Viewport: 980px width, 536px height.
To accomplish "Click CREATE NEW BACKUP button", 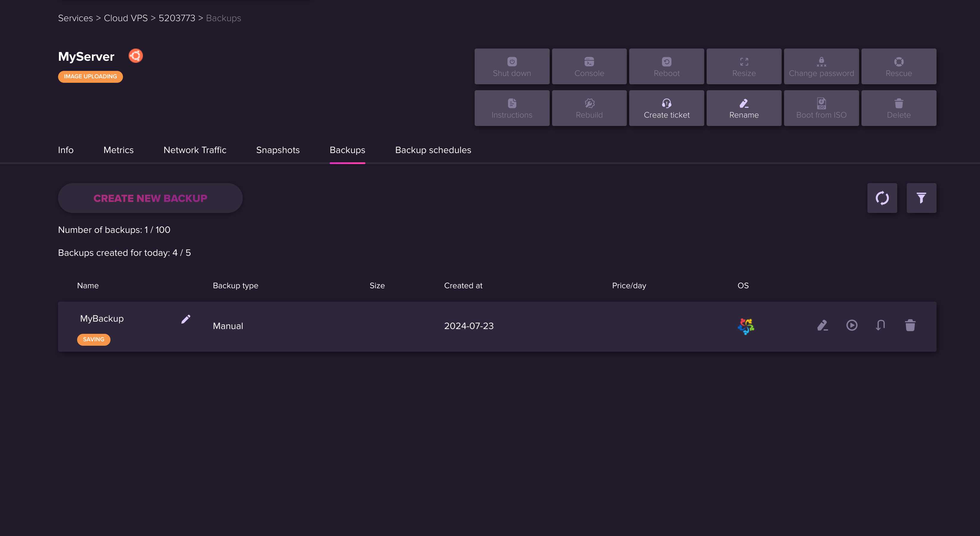I will click(x=150, y=197).
